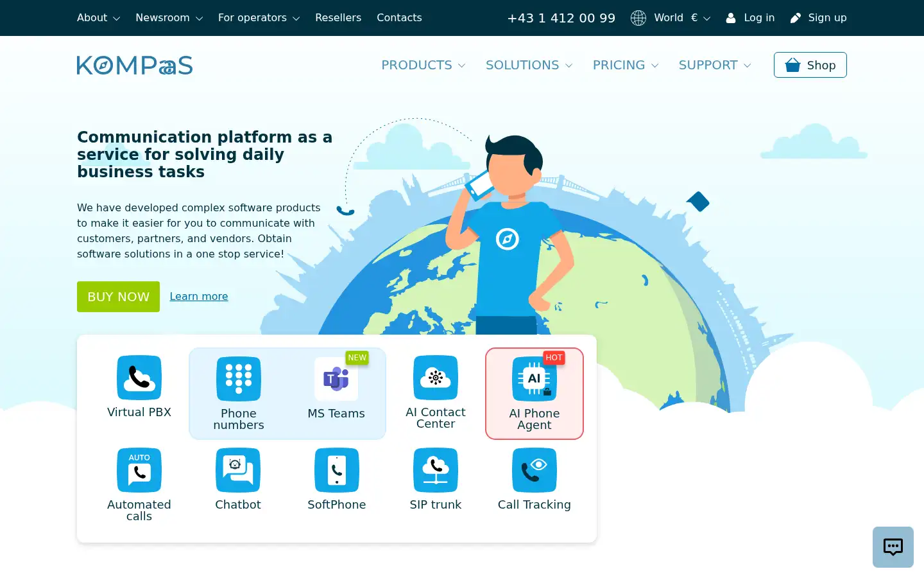Click the Automated calls label
The image size is (924, 578).
coord(139,511)
